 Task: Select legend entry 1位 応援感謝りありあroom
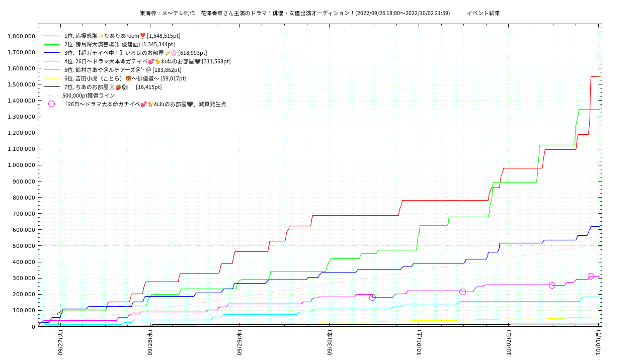122,36
